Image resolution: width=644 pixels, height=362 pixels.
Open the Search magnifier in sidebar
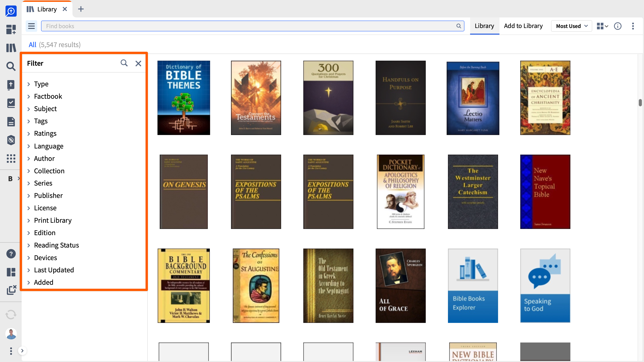[11, 66]
